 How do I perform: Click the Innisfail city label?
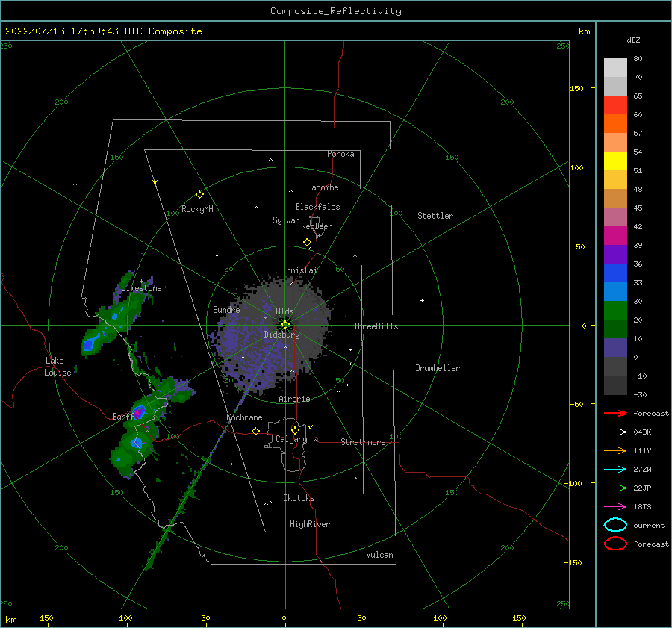[x=302, y=270]
